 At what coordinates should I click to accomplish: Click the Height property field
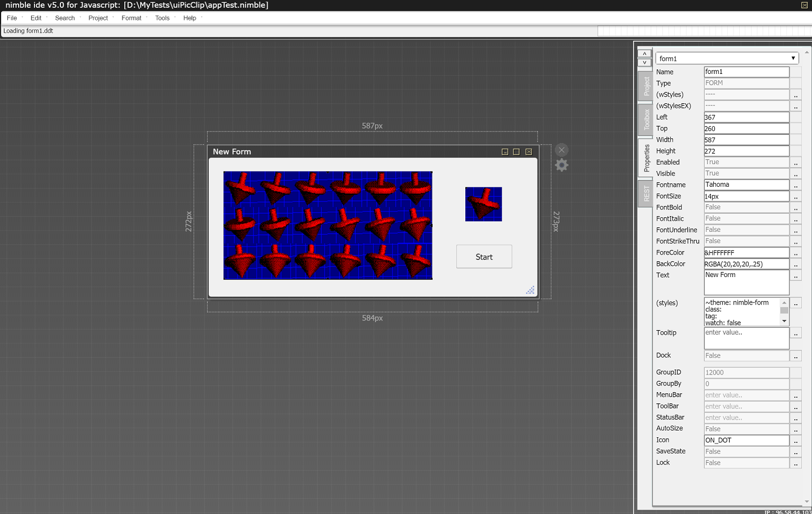pos(746,151)
